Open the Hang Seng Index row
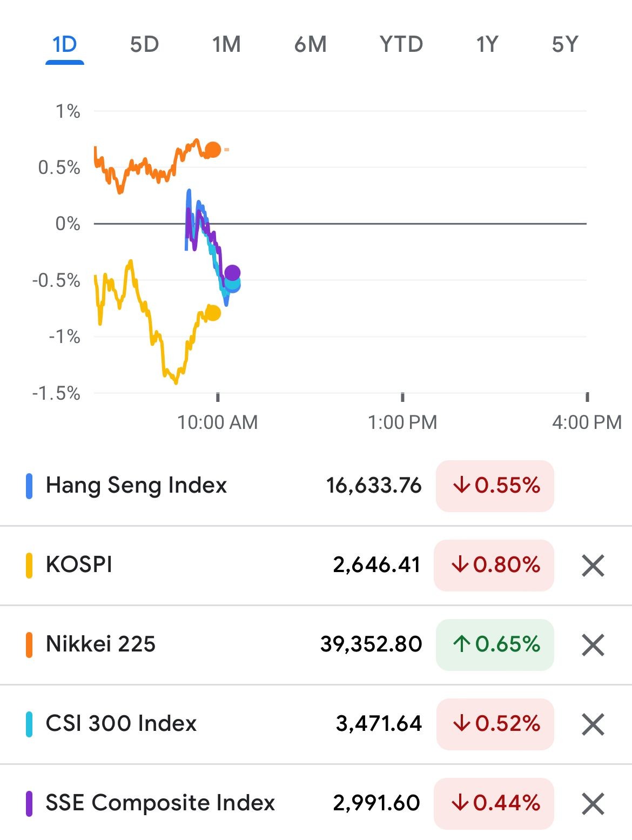This screenshot has height=840, width=632. (316, 486)
